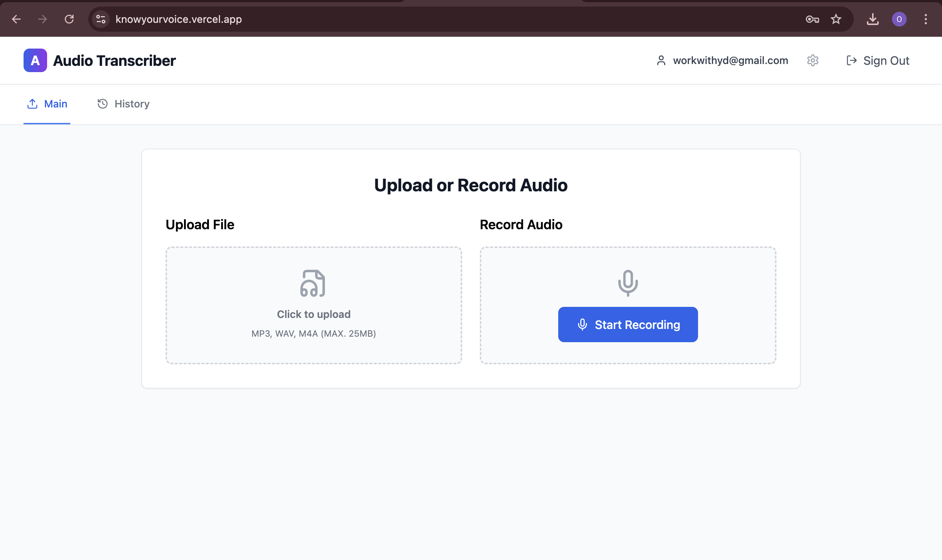
Task: View site information icon in address bar
Action: [x=101, y=19]
